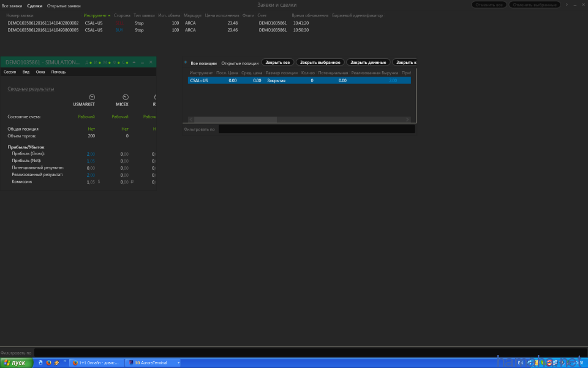The width and height of the screenshot is (588, 368).
Task: Click the clock icon above USMARKET
Action: coord(92,97)
